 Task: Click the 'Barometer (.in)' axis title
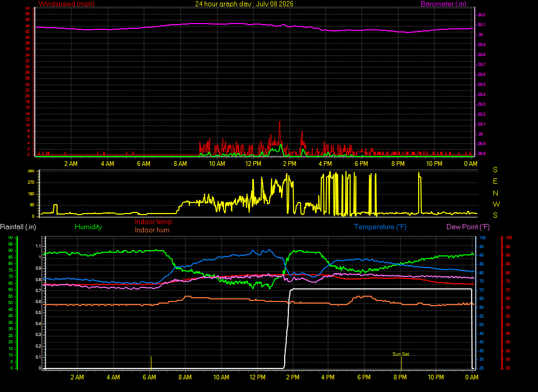click(x=443, y=4)
